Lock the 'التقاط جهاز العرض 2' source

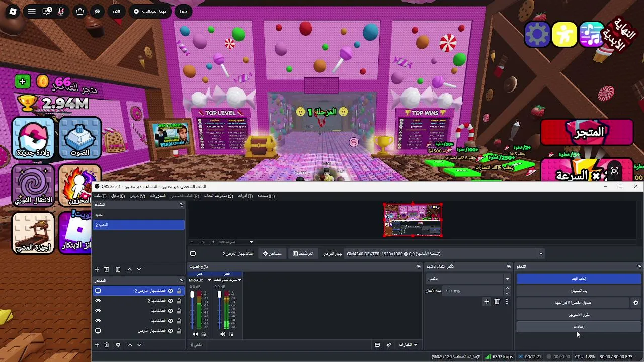179,291
